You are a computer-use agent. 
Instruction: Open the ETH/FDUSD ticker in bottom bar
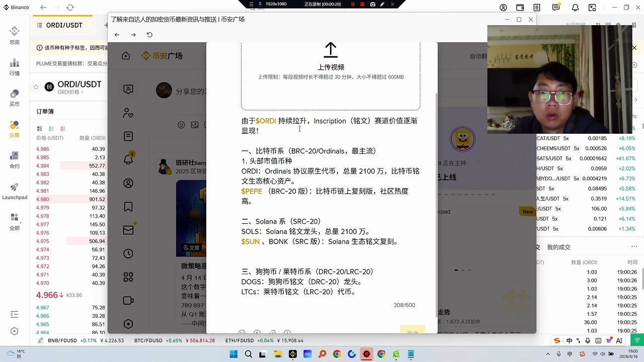[x=264, y=340]
